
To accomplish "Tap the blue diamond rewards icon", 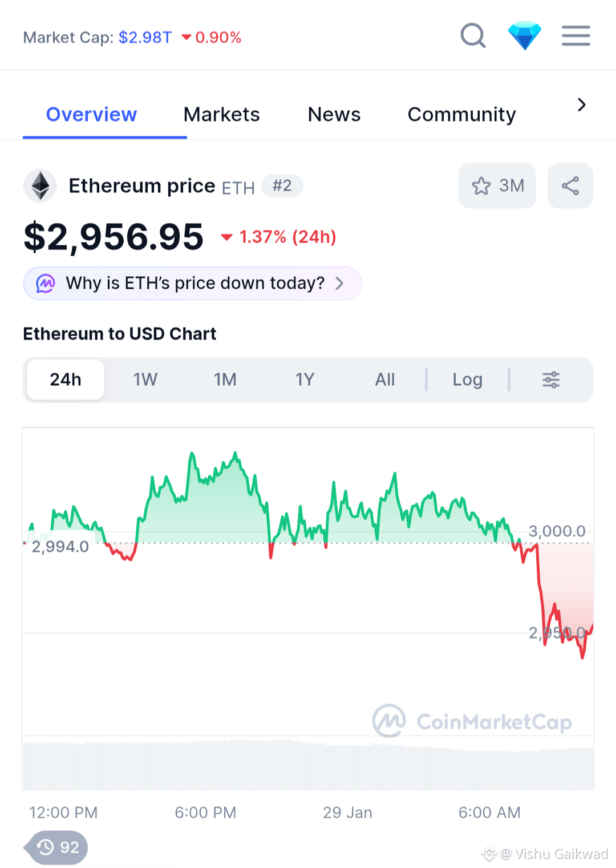I will [x=524, y=36].
